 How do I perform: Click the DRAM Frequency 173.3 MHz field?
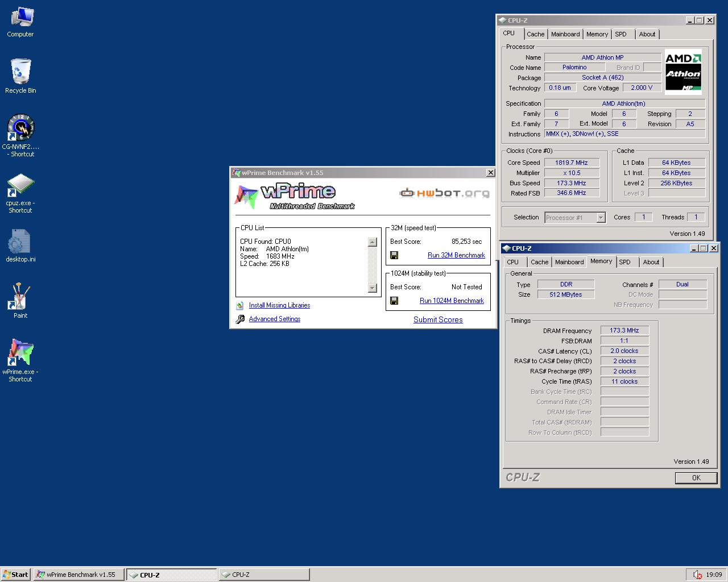click(624, 330)
